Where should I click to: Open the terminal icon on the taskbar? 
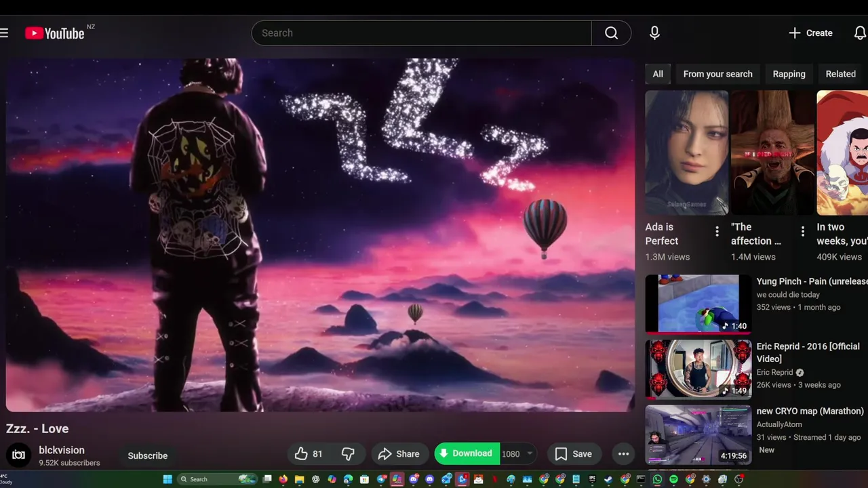[x=641, y=479]
